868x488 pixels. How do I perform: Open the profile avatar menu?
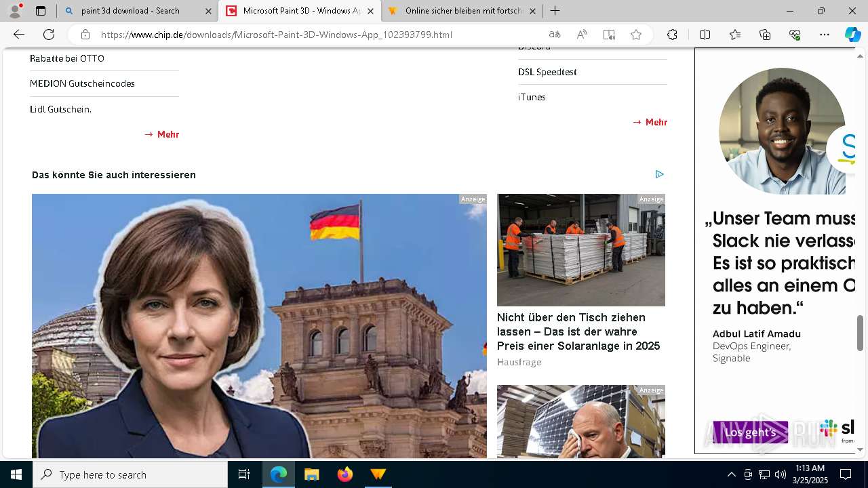15,10
